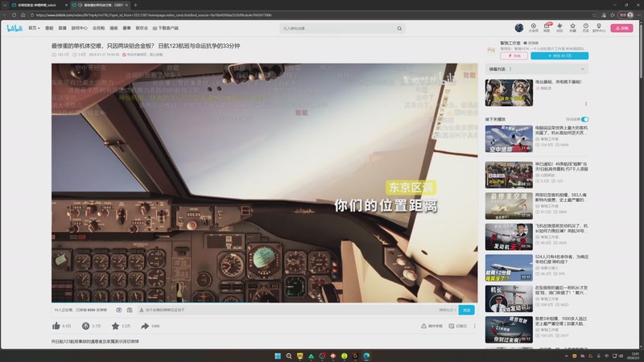Open recommended video thumbnail 空中绝命
The image size is (644, 362).
(509, 139)
